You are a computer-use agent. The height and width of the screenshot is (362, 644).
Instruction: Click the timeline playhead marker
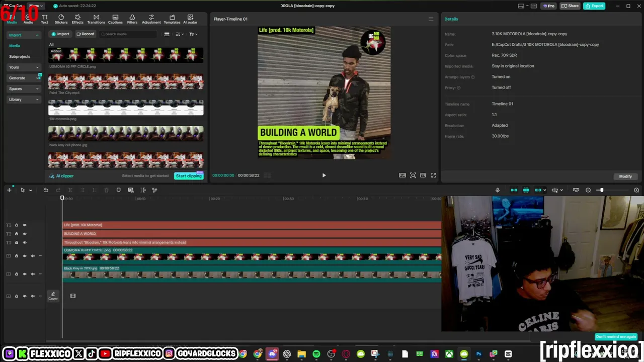(x=62, y=199)
